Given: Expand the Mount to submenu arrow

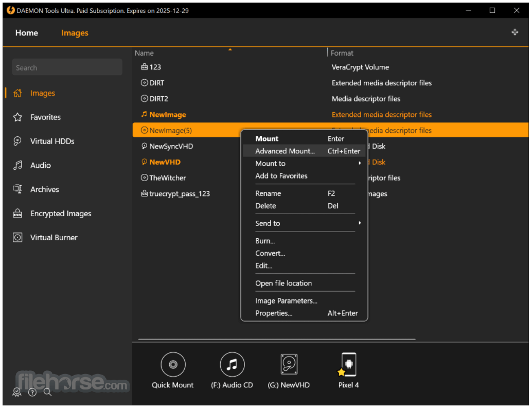Looking at the screenshot, I should [x=360, y=164].
